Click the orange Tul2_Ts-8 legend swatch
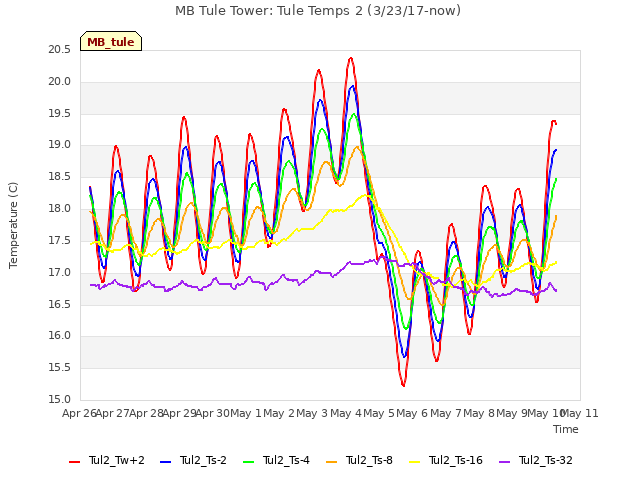 (331, 462)
